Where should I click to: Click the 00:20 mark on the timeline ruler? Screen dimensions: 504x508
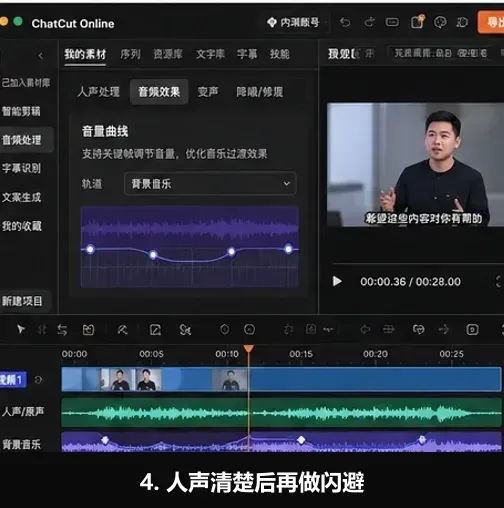tap(375, 354)
